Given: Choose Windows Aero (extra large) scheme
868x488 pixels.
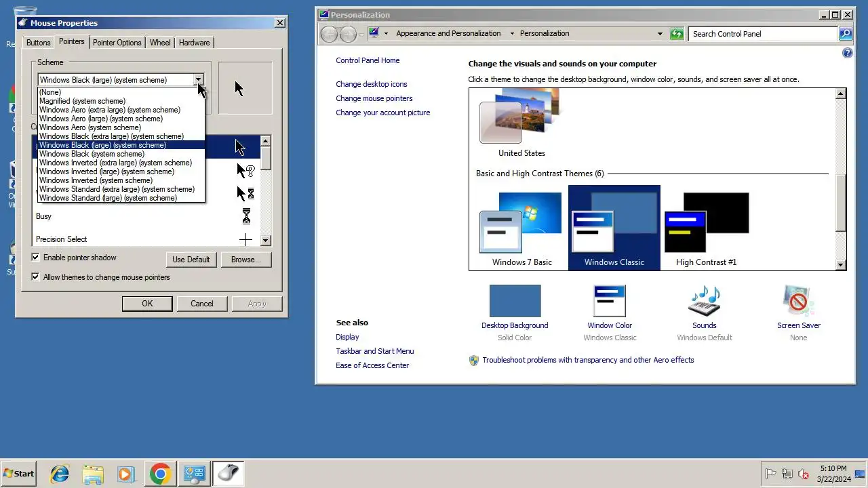Looking at the screenshot, I should click(121, 110).
